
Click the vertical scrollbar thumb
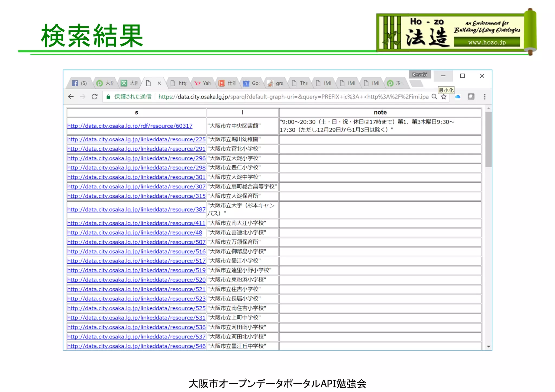[x=488, y=139]
